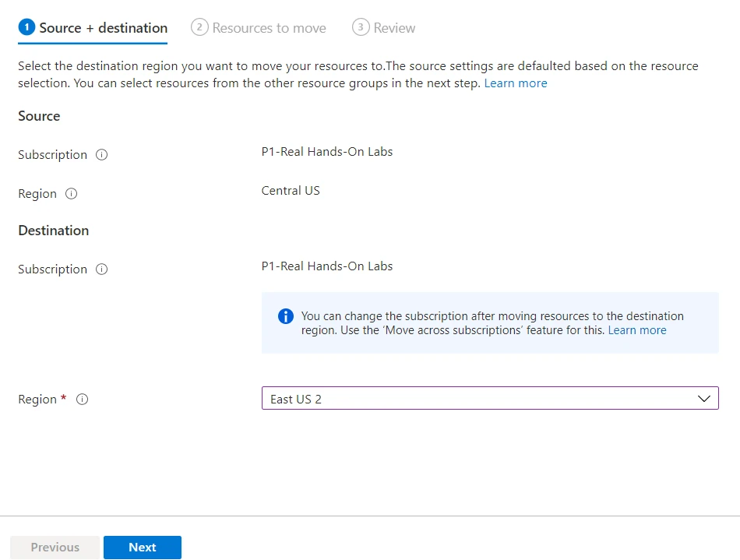Screen dimensions: 740x560
Task: Click the info icon beside destination Subscription
Action: [101, 269]
